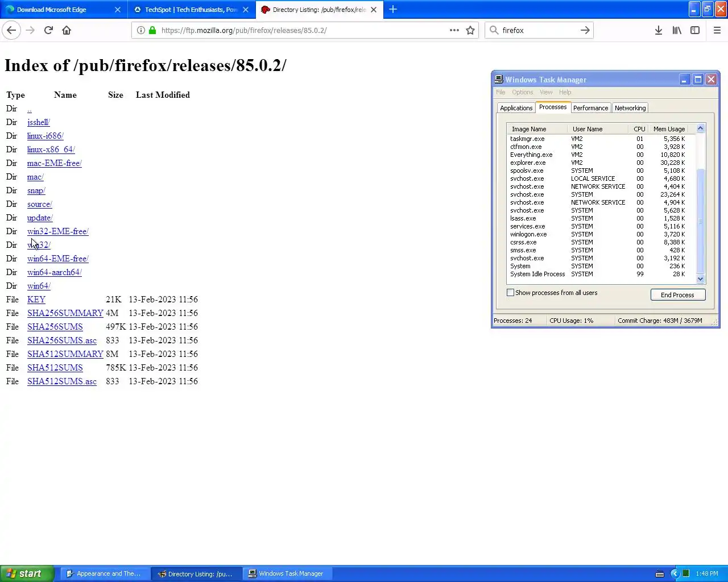Open the Firefox hamburger menu
This screenshot has height=582, width=728.
coord(717,30)
